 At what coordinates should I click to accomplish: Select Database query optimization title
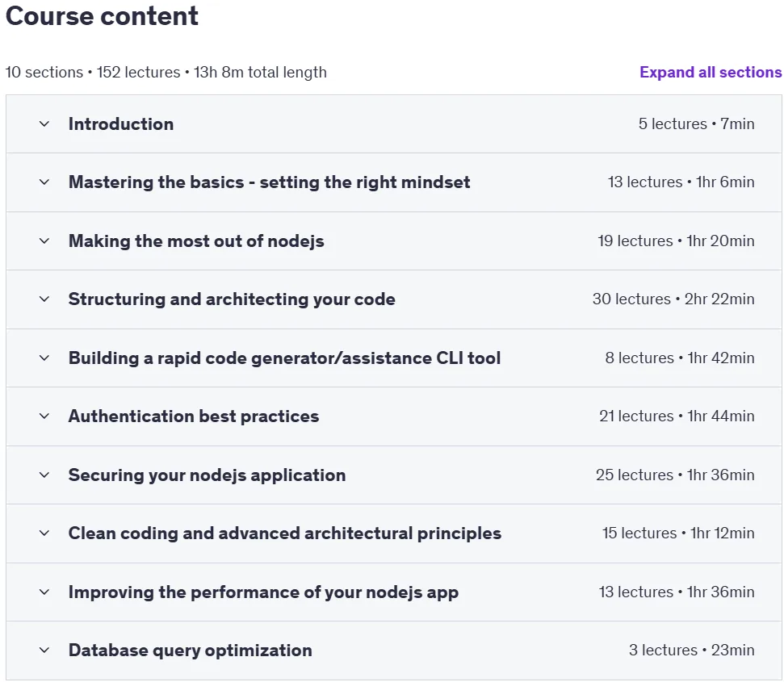pos(190,650)
